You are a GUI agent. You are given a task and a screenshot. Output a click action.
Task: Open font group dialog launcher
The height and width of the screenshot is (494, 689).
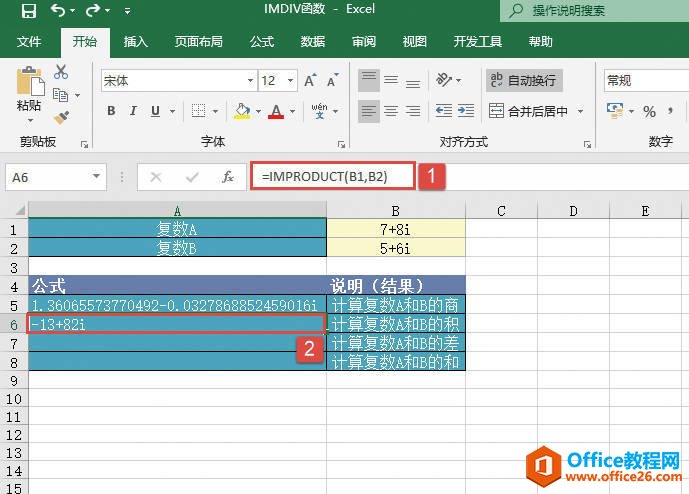click(x=341, y=144)
